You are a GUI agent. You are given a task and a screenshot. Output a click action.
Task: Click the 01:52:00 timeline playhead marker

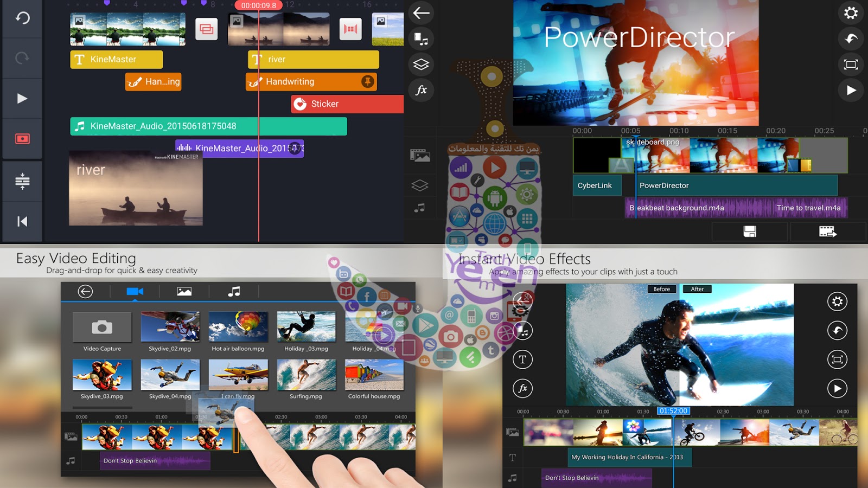pos(673,411)
